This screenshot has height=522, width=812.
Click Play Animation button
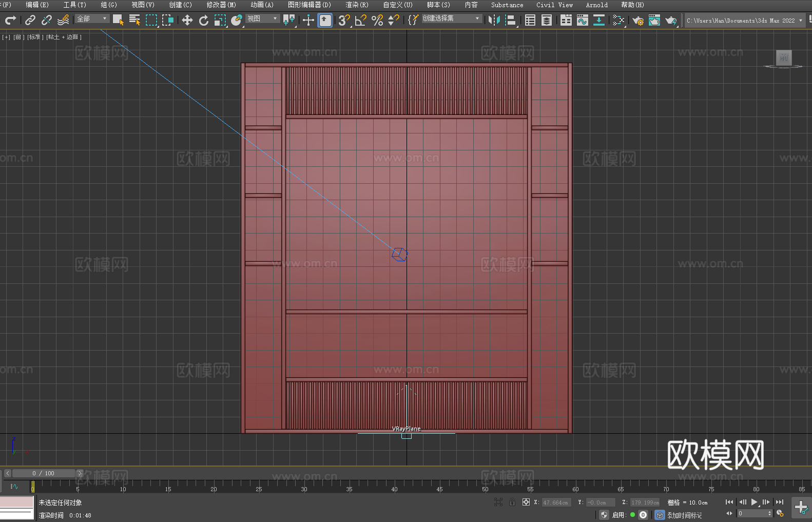[x=755, y=502]
